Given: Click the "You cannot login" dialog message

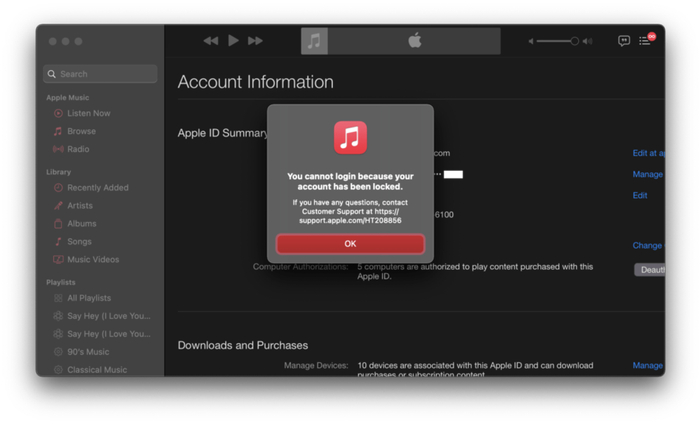Looking at the screenshot, I should (350, 182).
